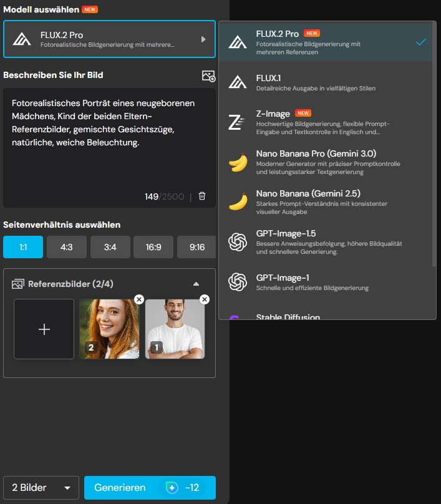Click the FLUX logo in the model selector

tap(22, 39)
